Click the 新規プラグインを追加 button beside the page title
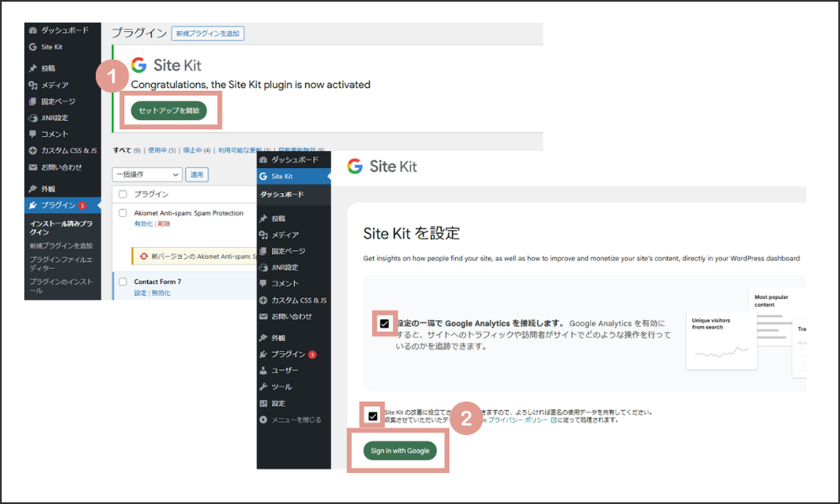Viewport: 840px width, 504px height. [207, 34]
